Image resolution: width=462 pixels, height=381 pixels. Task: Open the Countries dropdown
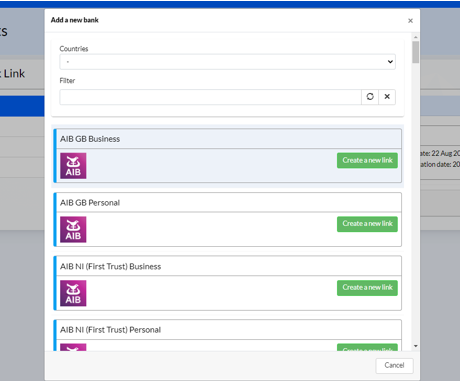(x=227, y=62)
